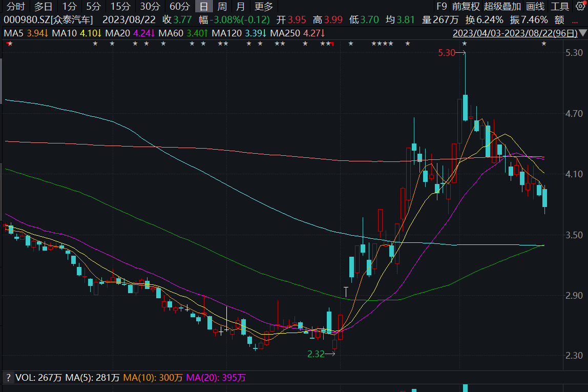Switch to the 60分 period tab

tap(180, 7)
